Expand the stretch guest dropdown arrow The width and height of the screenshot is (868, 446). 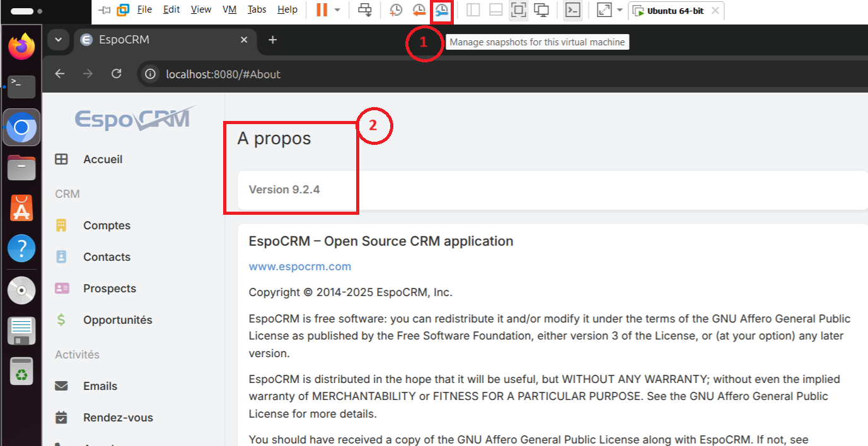tap(620, 10)
